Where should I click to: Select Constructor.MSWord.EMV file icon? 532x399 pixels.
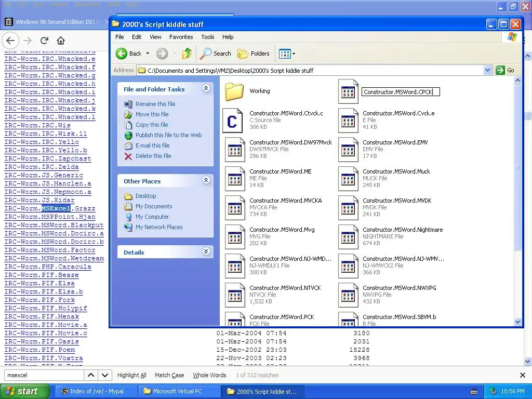pos(348,150)
